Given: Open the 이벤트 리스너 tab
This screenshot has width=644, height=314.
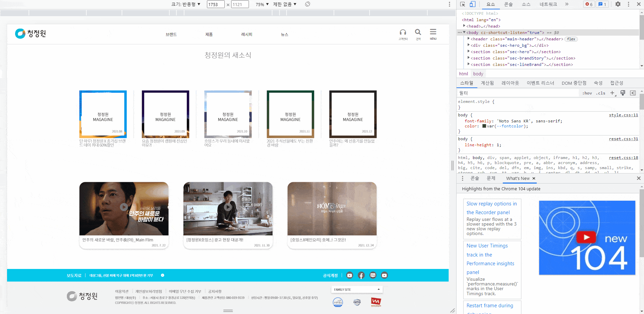Looking at the screenshot, I should coord(540,83).
